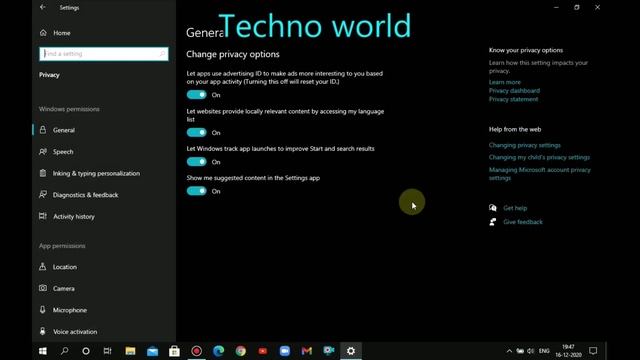Click the Get help chat icon

pyautogui.click(x=493, y=208)
